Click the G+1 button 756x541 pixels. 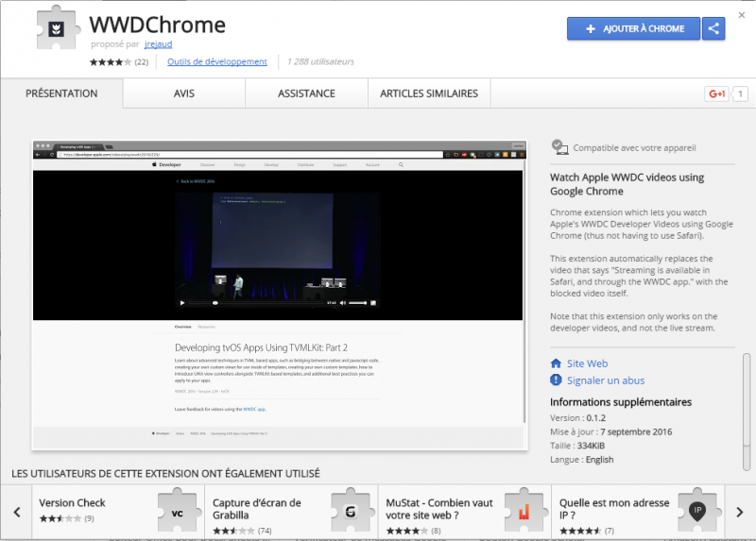716,93
